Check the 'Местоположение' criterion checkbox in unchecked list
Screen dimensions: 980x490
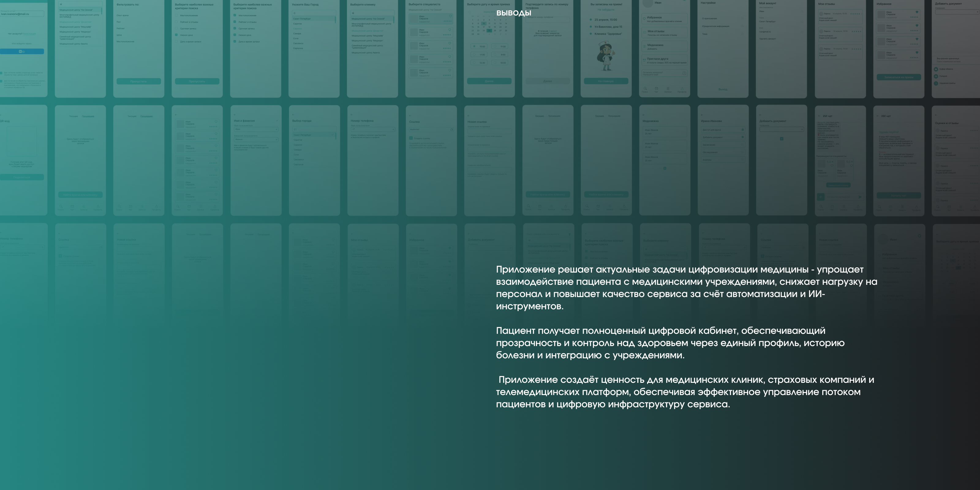click(x=176, y=16)
